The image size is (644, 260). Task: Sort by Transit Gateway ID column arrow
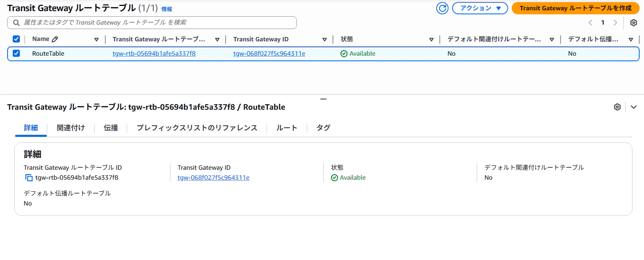click(325, 39)
